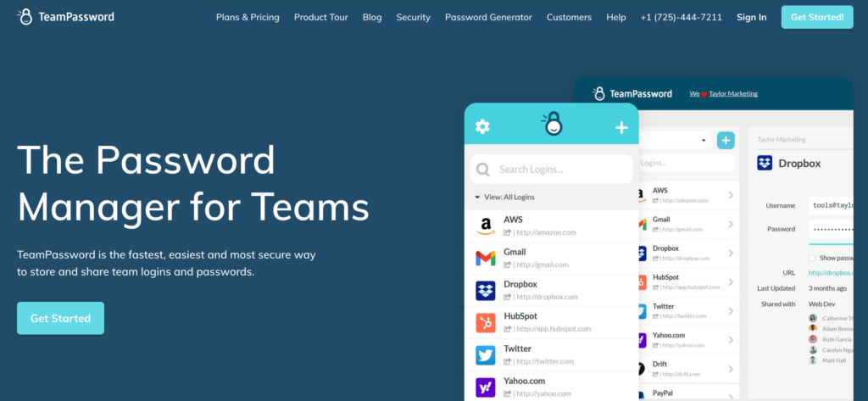The image size is (868, 401).
Task: Click the Search Logins field in popup
Action: click(x=552, y=170)
